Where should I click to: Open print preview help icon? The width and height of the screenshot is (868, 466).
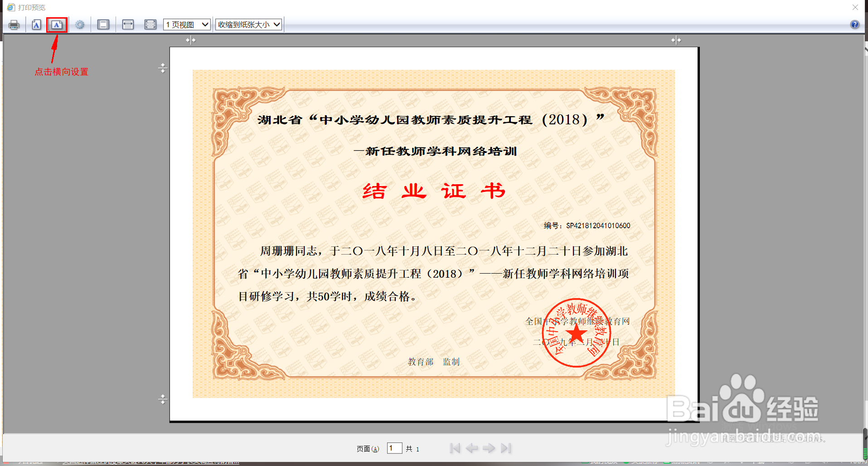854,25
